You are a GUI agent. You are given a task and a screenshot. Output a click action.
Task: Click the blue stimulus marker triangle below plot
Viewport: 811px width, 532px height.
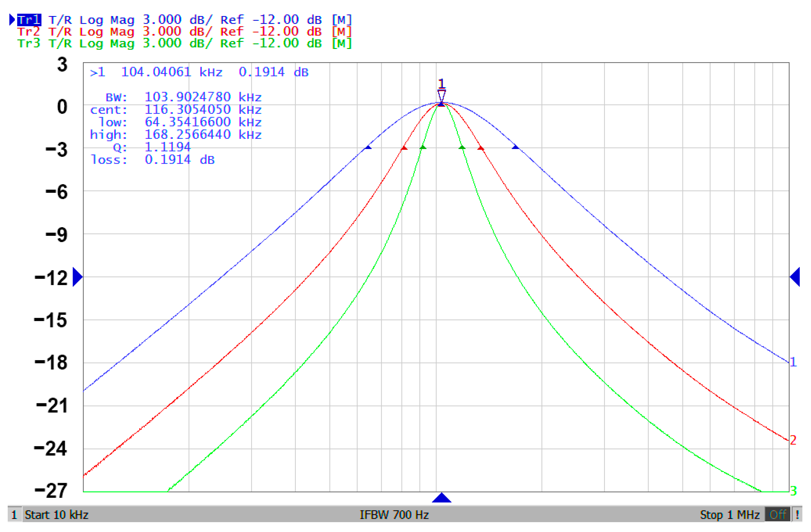tap(442, 498)
